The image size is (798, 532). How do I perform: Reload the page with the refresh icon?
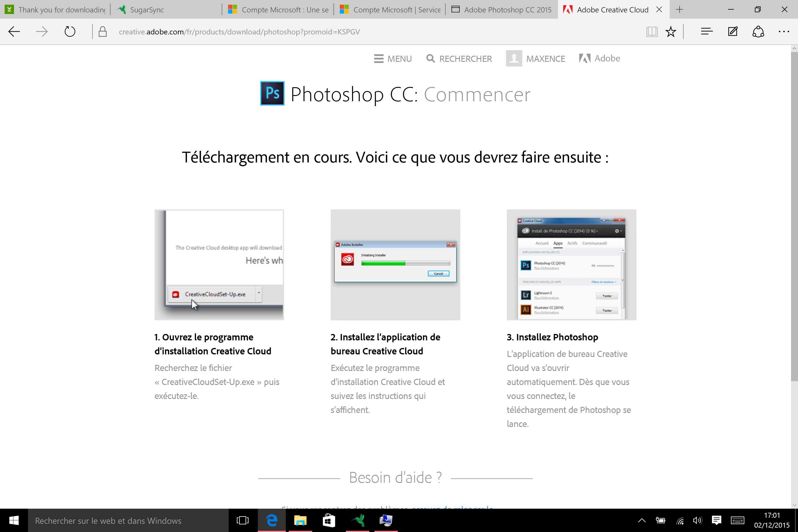70,32
